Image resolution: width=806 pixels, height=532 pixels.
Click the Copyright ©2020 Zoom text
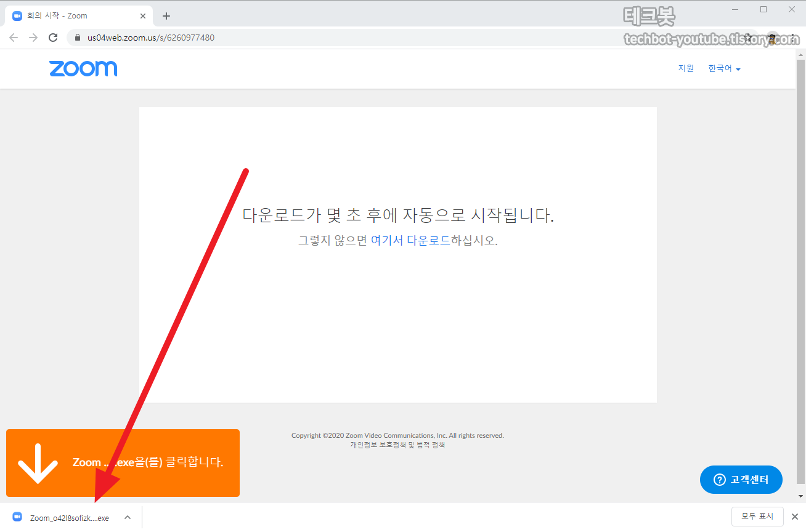click(397, 435)
